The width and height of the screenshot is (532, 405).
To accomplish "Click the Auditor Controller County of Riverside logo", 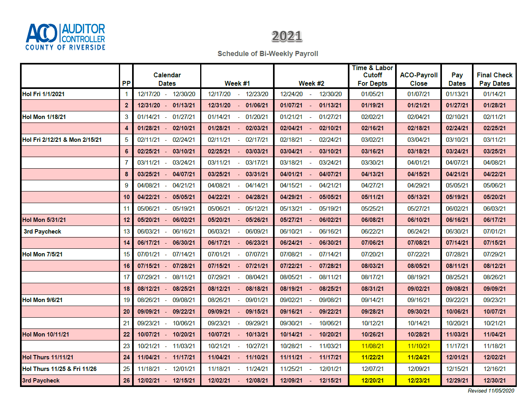I will pyautogui.click(x=65, y=36).
